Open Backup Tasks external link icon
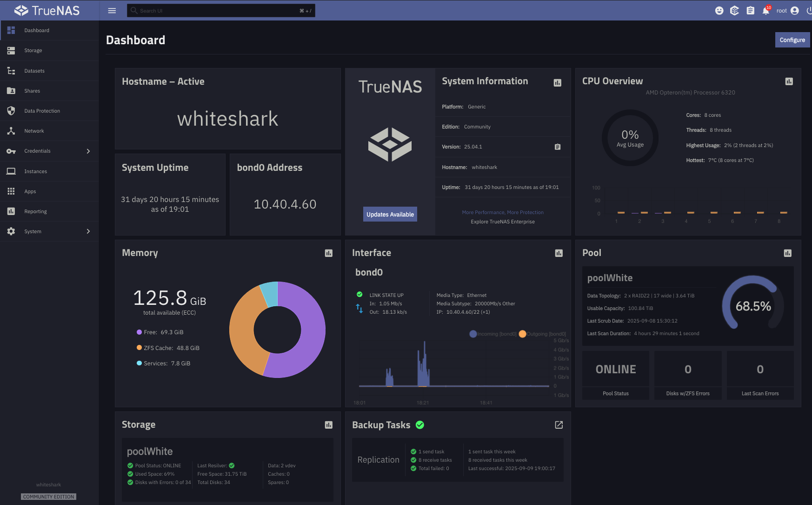Screen dimensions: 812x505 coord(559,425)
